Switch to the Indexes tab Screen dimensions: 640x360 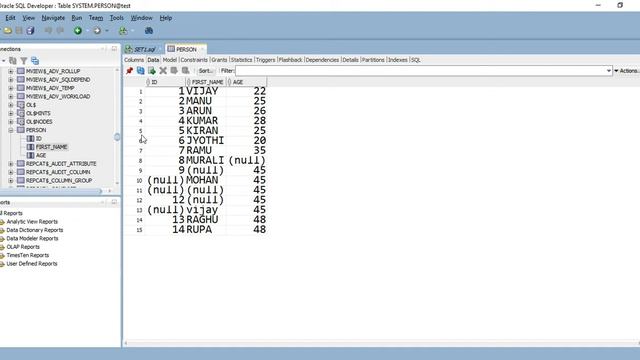point(398,60)
